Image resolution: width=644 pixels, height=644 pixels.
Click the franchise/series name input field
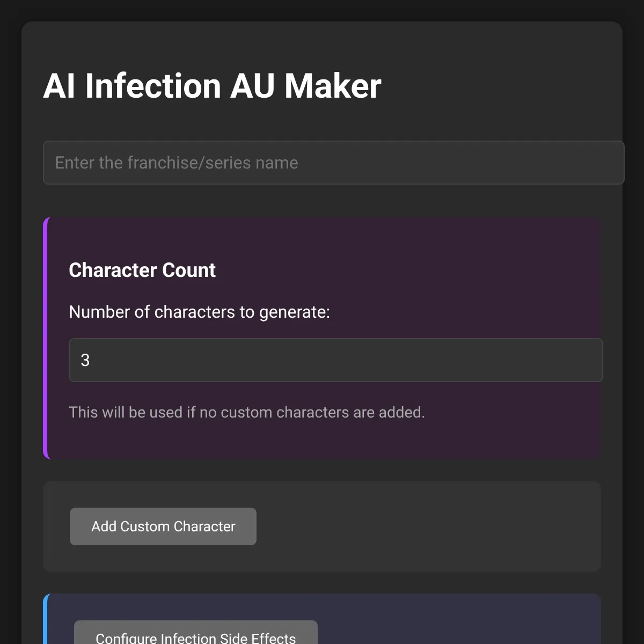333,163
